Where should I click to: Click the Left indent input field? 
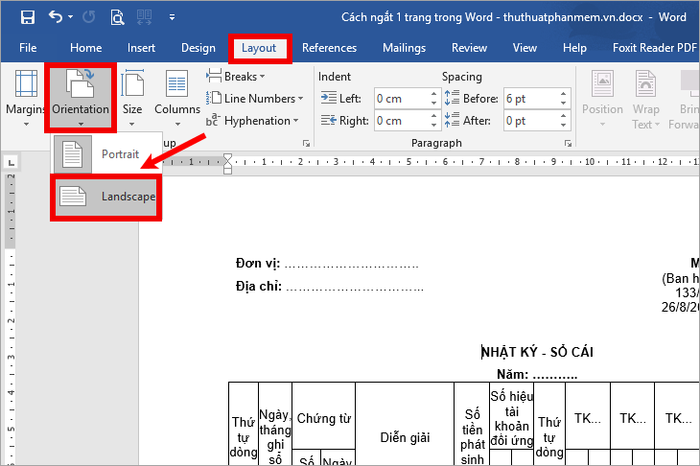[400, 99]
